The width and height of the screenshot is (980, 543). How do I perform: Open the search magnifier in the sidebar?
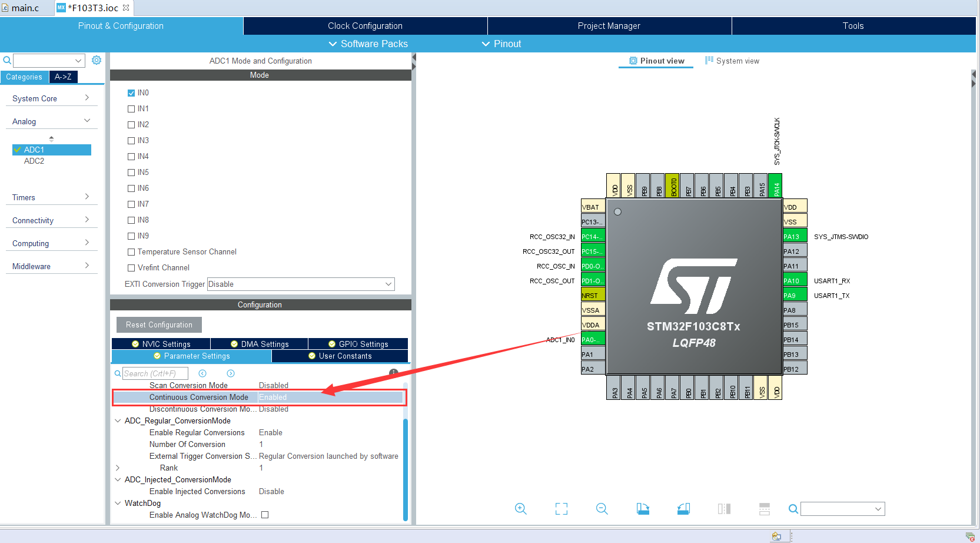click(x=6, y=60)
